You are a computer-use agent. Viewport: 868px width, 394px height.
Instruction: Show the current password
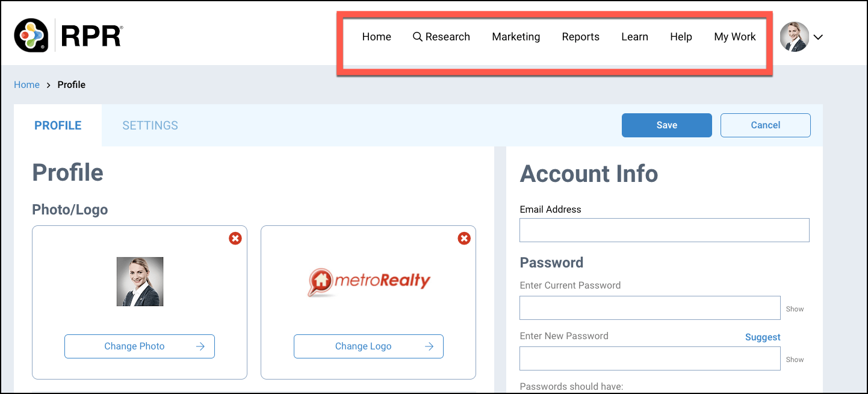click(795, 309)
